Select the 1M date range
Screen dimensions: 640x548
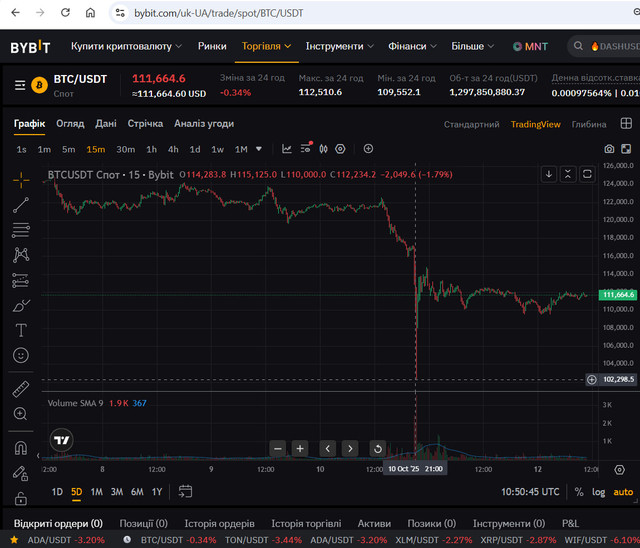[97, 492]
